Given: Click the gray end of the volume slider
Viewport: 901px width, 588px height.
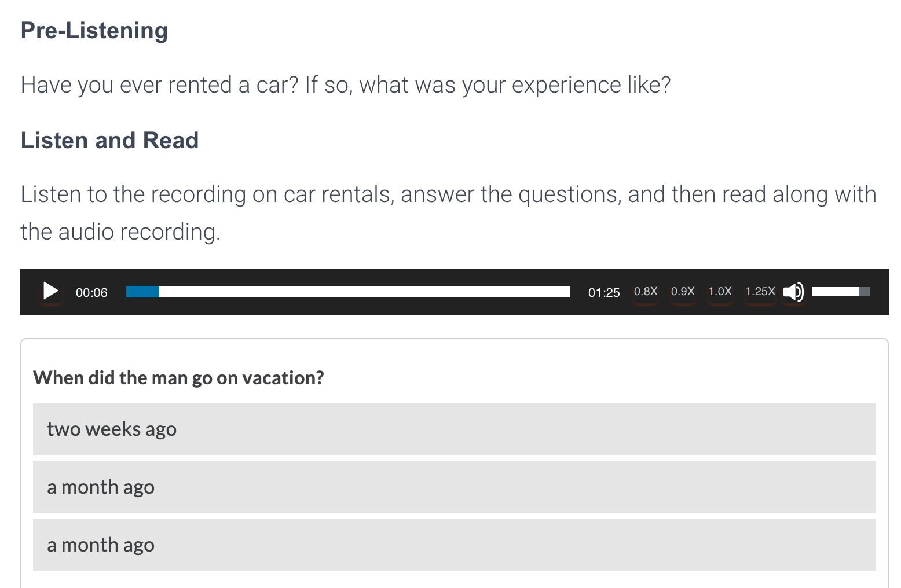Looking at the screenshot, I should tap(865, 292).
